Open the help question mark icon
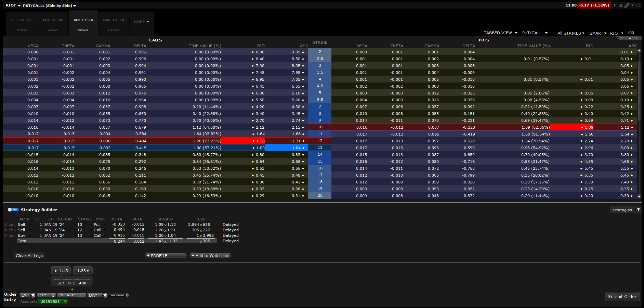644x308 pixels. pos(615,5)
